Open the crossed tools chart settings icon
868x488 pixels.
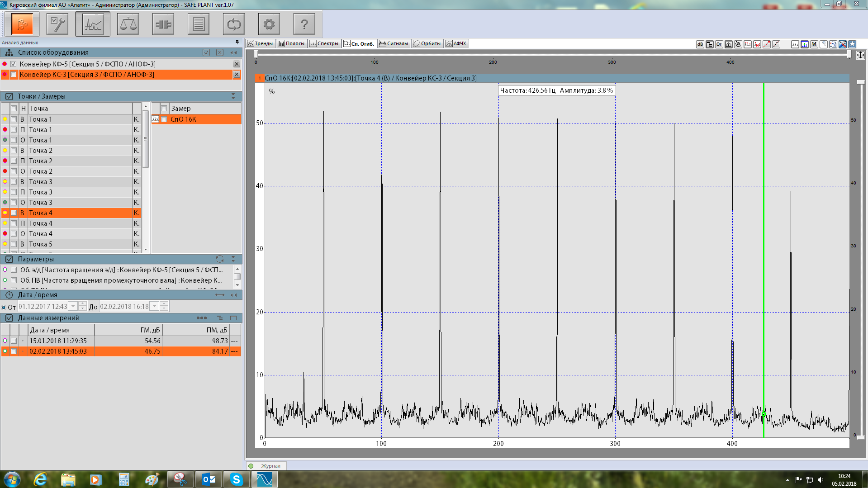tap(843, 44)
